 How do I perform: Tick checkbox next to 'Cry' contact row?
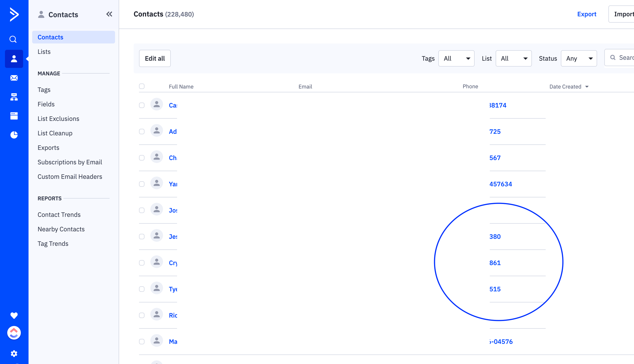click(142, 263)
